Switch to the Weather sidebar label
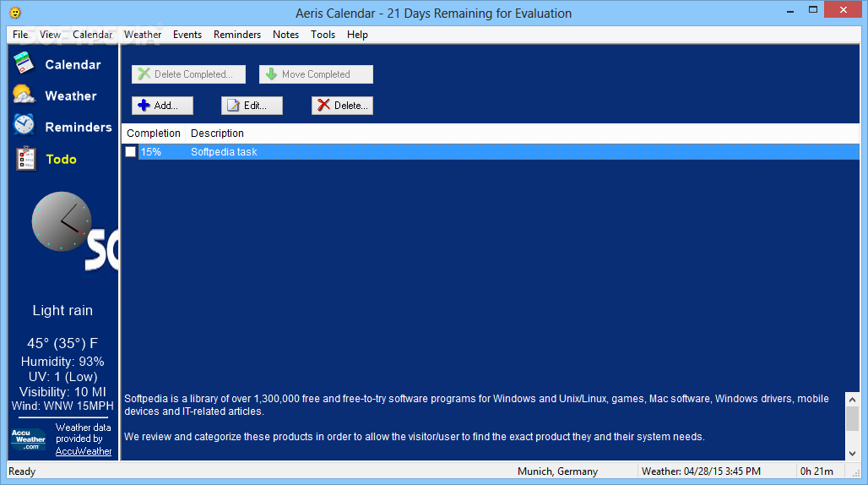Screen dimensions: 868x485 coord(71,95)
